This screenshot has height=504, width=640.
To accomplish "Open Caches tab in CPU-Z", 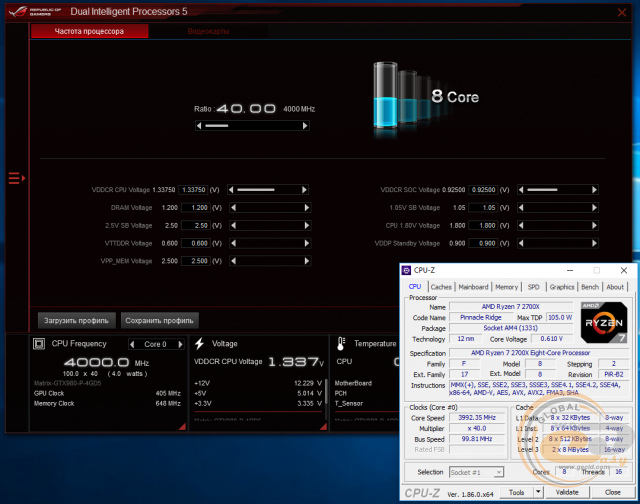I will click(441, 287).
